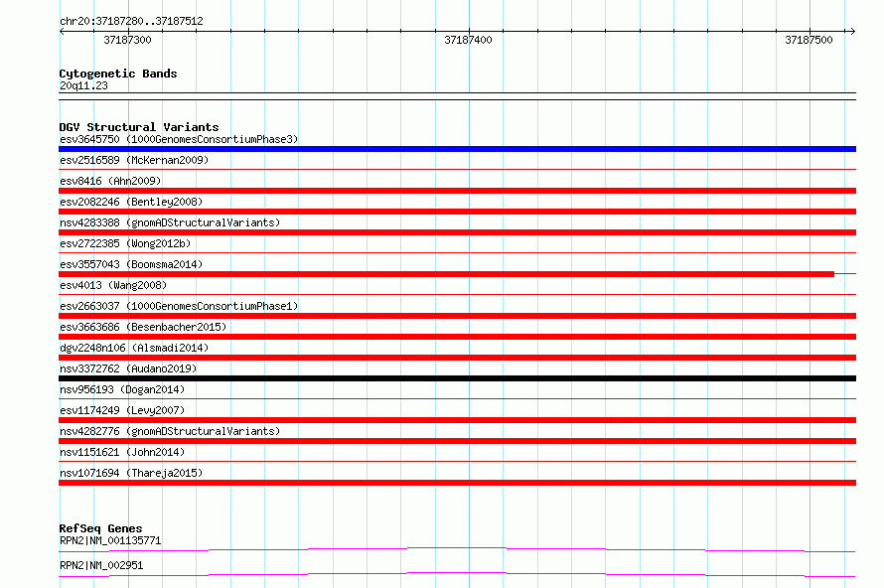Select the esv2516589 (McKernan2009) label
884x588 pixels.
(134, 160)
